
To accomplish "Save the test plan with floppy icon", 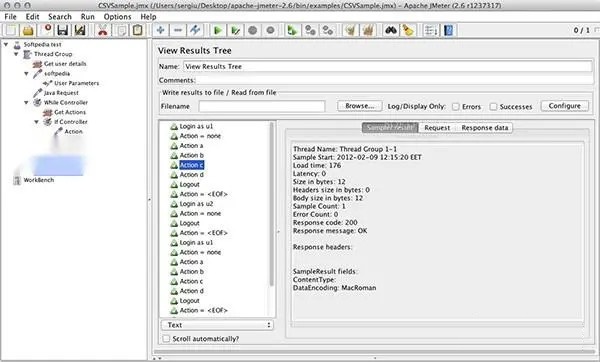I will point(63,30).
